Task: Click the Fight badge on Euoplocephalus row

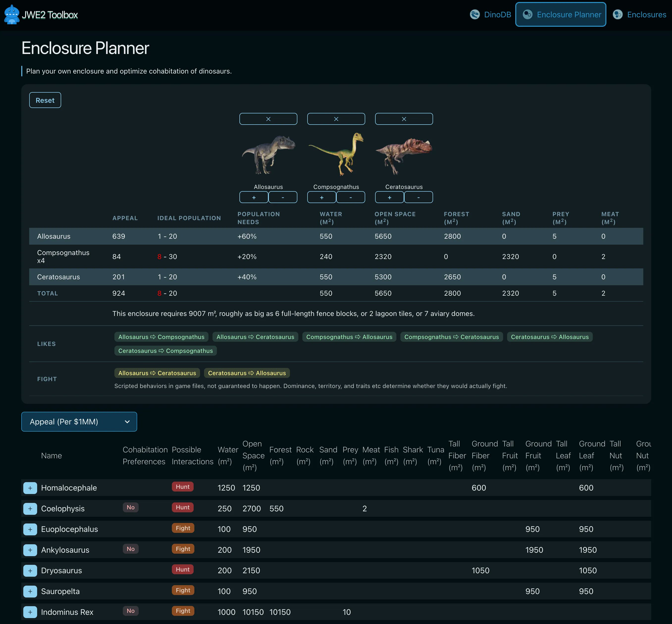Action: pyautogui.click(x=183, y=528)
